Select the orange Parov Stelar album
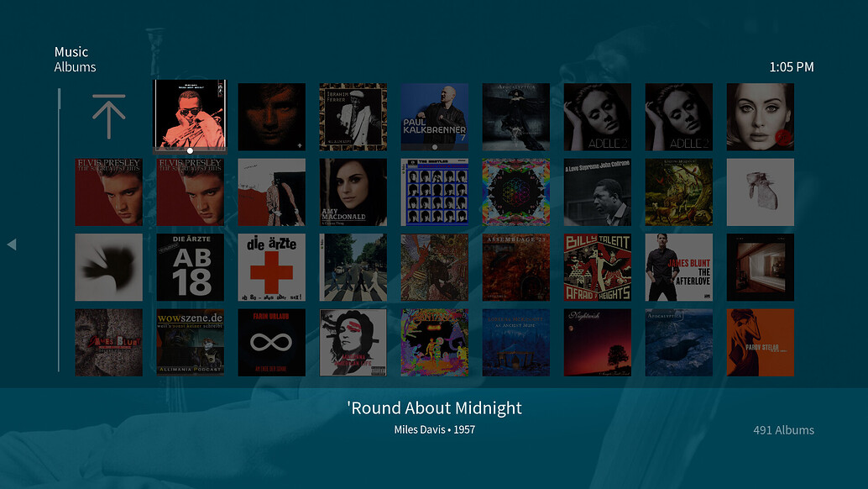Viewport: 868px width, 489px height. (x=760, y=342)
